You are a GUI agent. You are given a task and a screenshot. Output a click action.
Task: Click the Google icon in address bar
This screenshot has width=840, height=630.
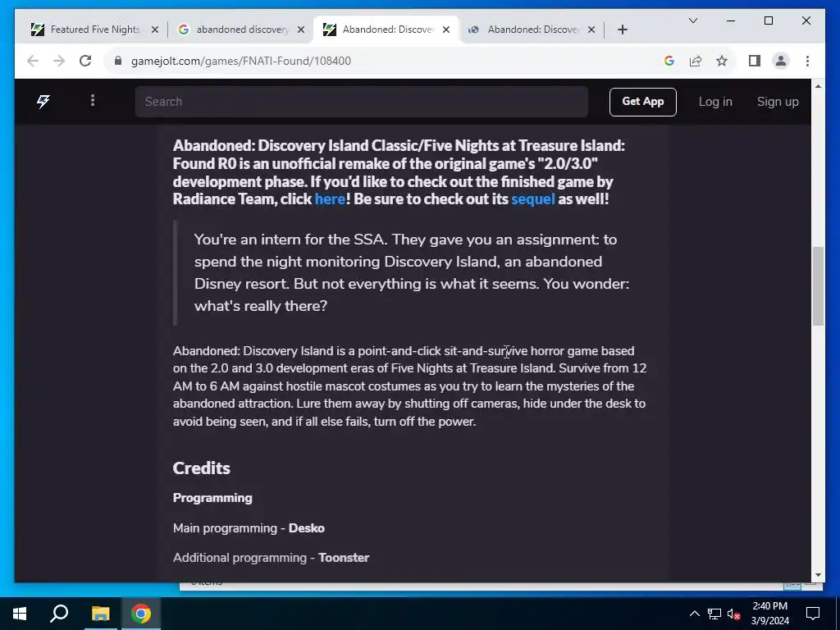coord(669,61)
